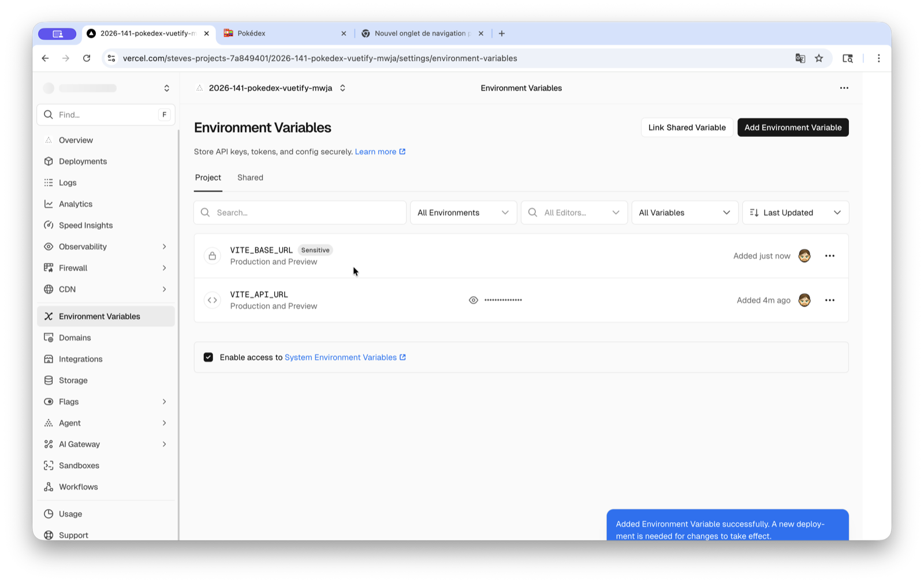
Task: Open the Logs section
Action: (67, 182)
